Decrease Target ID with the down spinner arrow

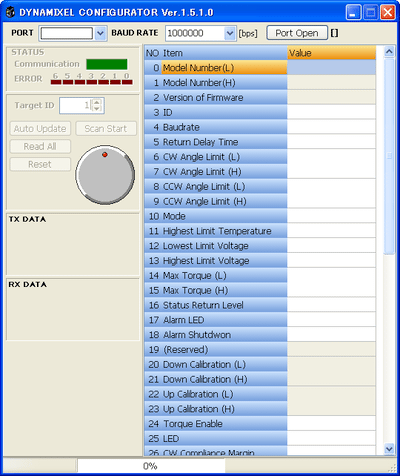(x=96, y=108)
